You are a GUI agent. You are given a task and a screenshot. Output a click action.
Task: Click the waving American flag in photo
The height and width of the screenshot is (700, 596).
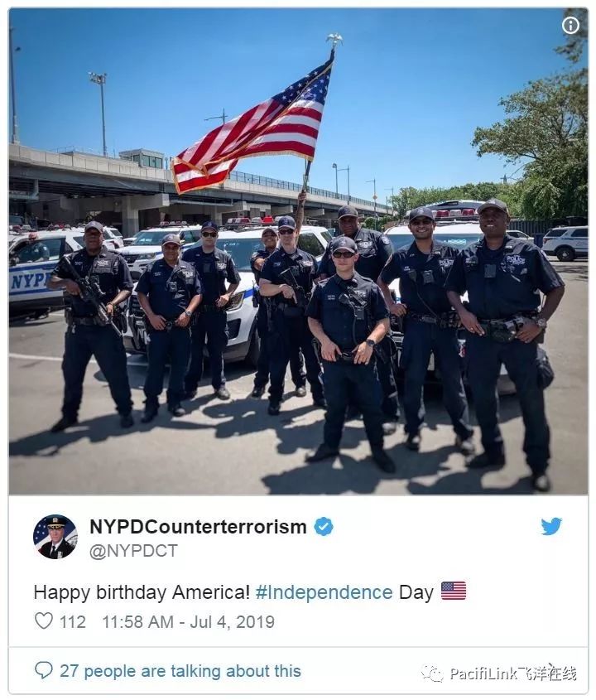click(253, 129)
